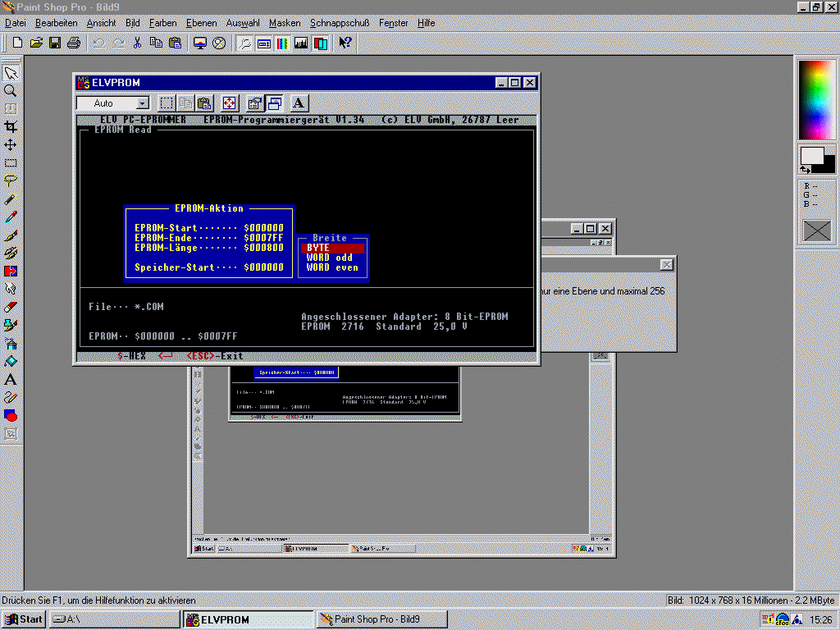Start full screen preview with the monitor icon
The width and height of the screenshot is (840, 630).
(200, 43)
